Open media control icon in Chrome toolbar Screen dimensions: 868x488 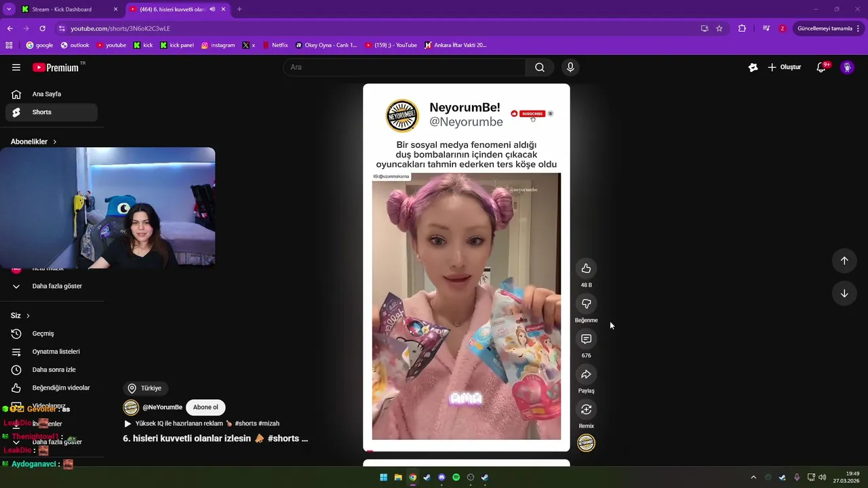[x=766, y=28]
